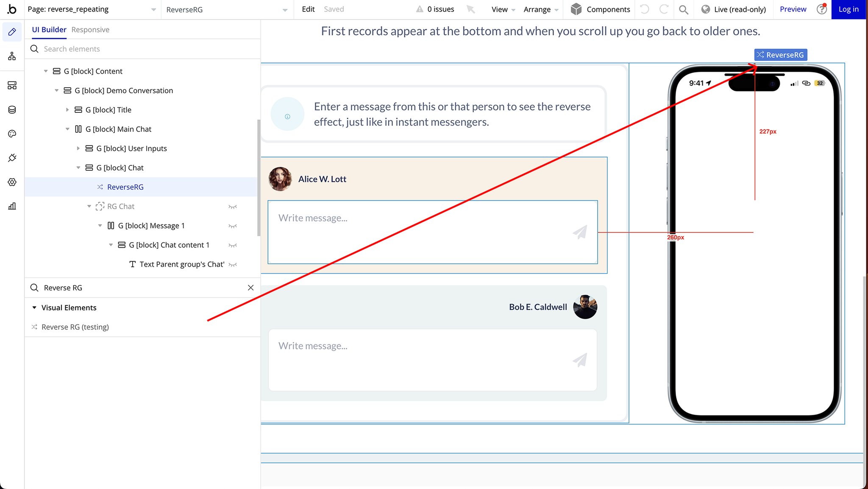Screen dimensions: 868x489
Task: Open the Logs chart icon
Action: 12,206
